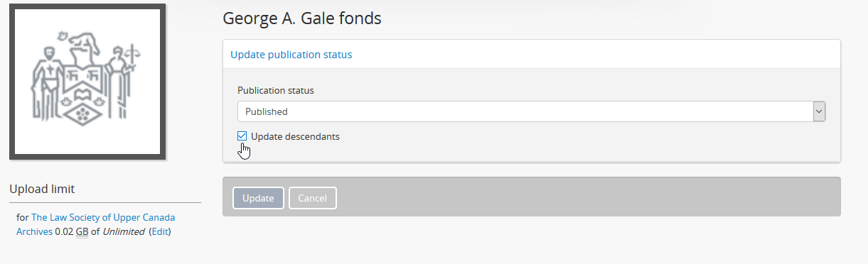Open the Publication status dropdown
This screenshot has width=868, height=264.
[531, 111]
